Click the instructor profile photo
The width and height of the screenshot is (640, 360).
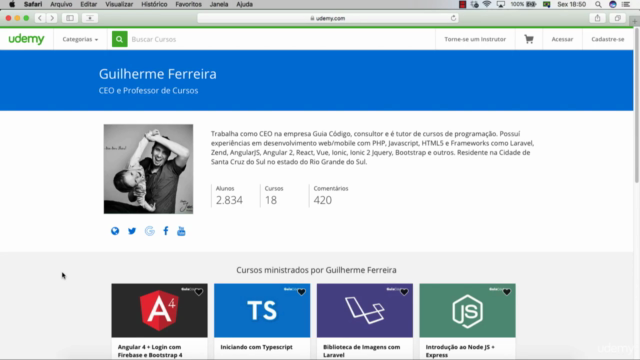[x=148, y=169]
